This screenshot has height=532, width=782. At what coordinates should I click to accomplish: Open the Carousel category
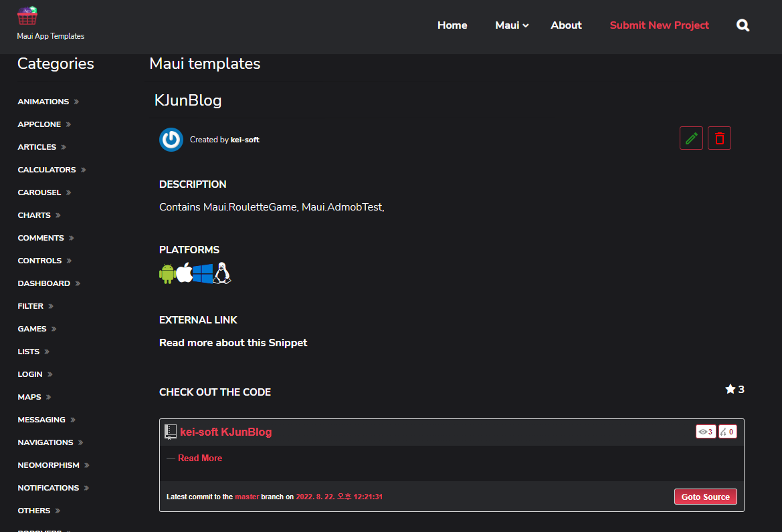pos(44,192)
